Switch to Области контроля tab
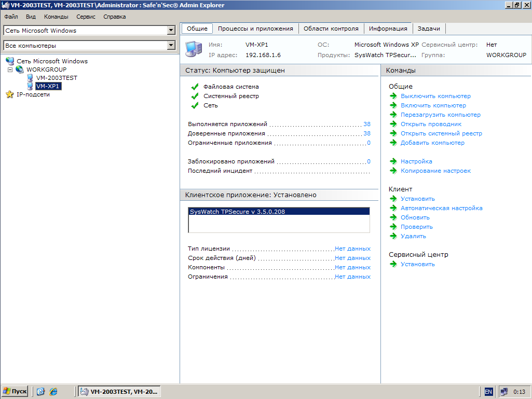Viewport: 532px width, 399px height. (331, 29)
